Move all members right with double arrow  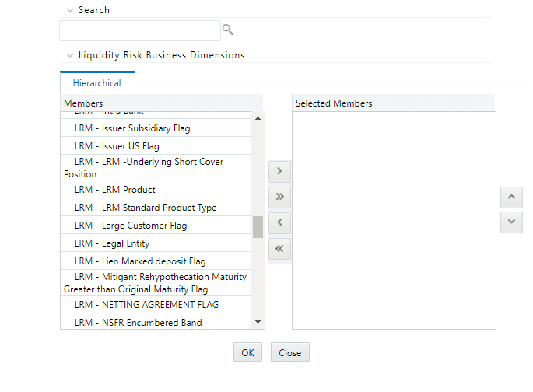click(x=279, y=197)
